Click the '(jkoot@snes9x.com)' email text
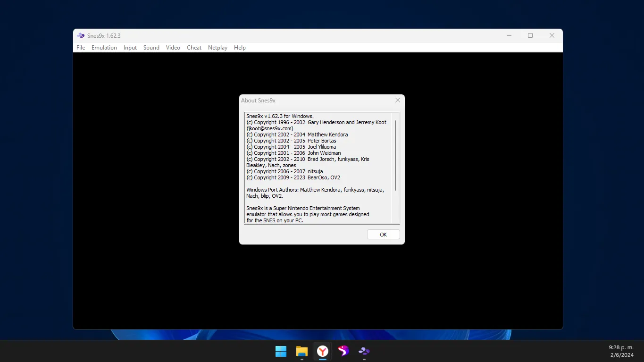The height and width of the screenshot is (362, 644). tap(270, 128)
